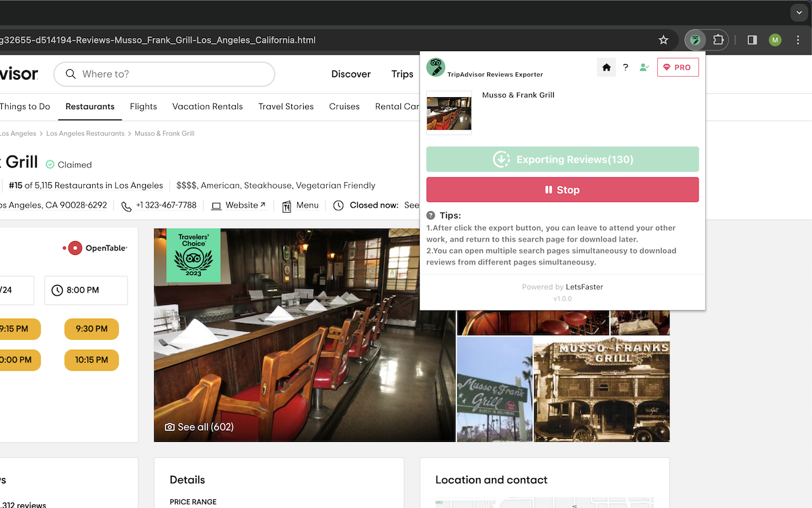This screenshot has width=812, height=508.
Task: Click the Tips question mark icon
Action: (x=431, y=215)
